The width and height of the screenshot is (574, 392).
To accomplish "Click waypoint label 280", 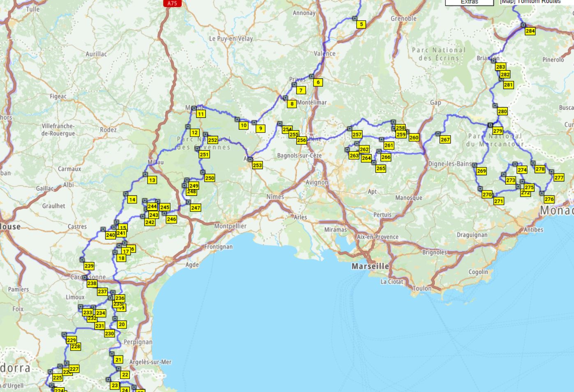I will tap(502, 111).
